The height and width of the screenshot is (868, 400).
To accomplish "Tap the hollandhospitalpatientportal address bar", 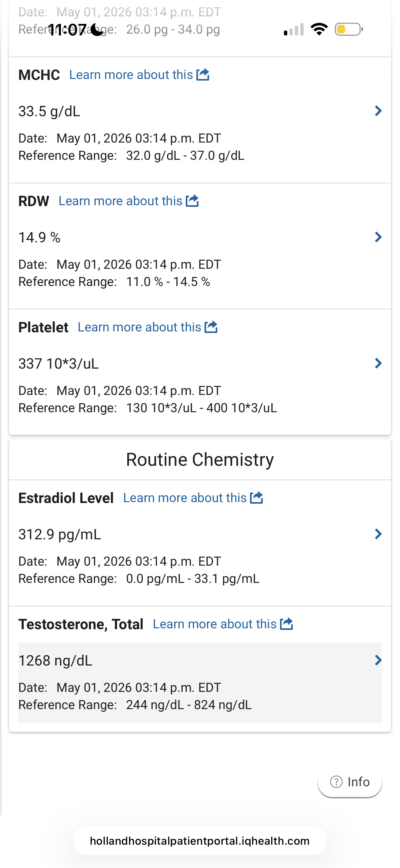I will [x=200, y=841].
